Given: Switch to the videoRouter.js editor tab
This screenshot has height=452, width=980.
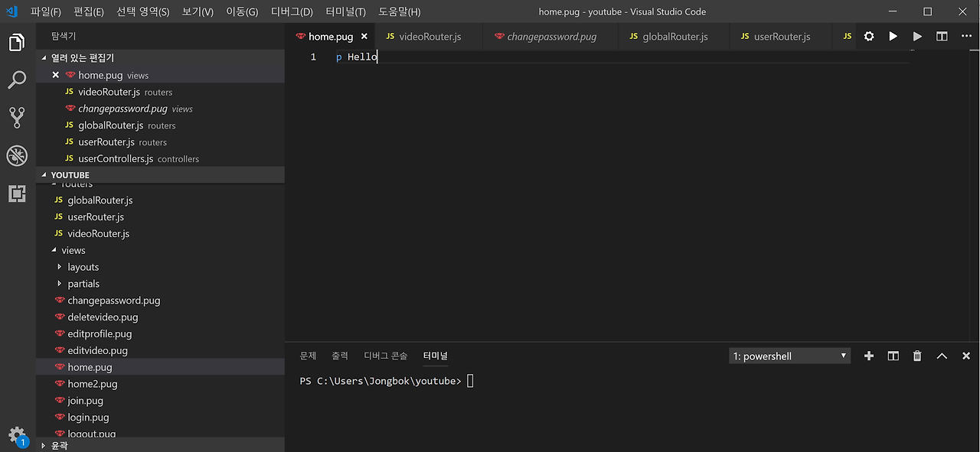Looking at the screenshot, I should click(430, 36).
